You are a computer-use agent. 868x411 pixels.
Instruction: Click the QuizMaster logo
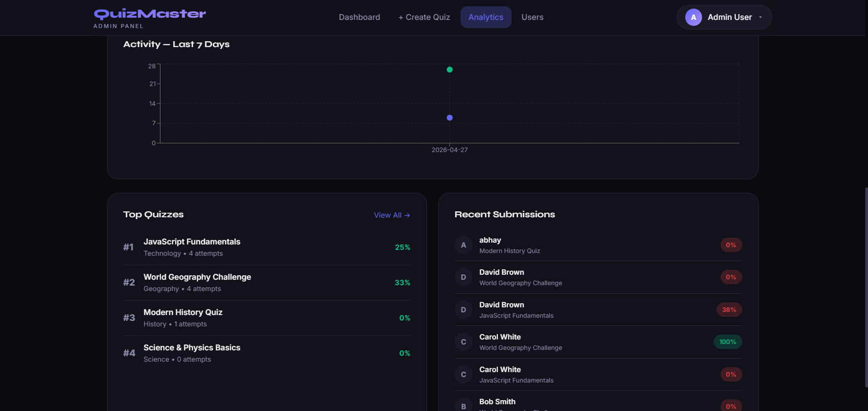pos(150,14)
